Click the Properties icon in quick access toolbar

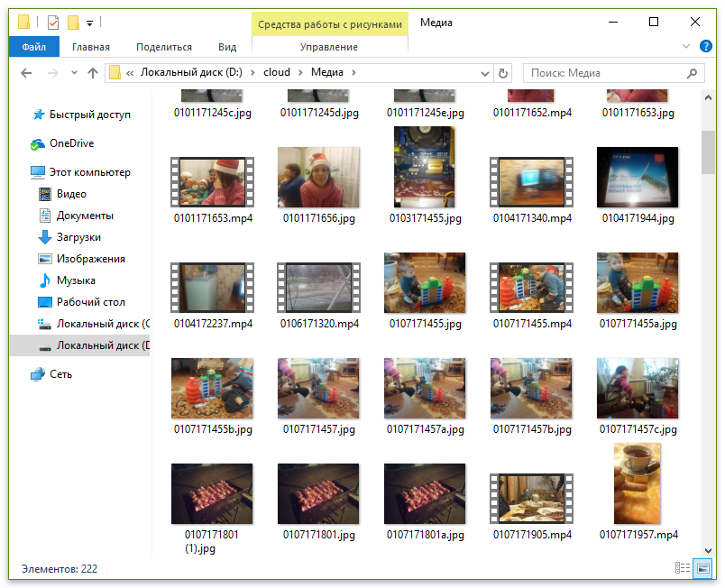pyautogui.click(x=53, y=23)
